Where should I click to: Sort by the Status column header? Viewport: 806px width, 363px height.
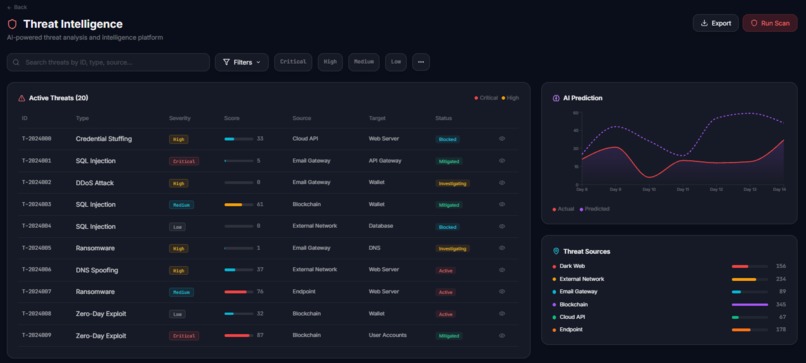(x=444, y=118)
